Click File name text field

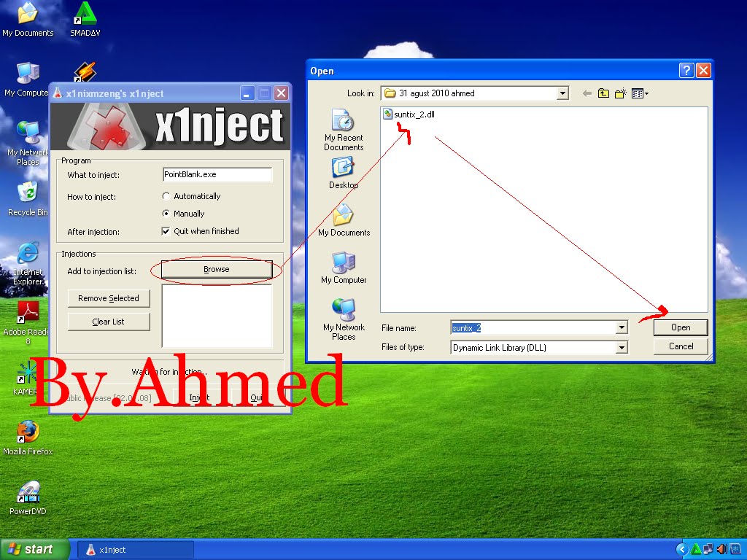click(533, 327)
